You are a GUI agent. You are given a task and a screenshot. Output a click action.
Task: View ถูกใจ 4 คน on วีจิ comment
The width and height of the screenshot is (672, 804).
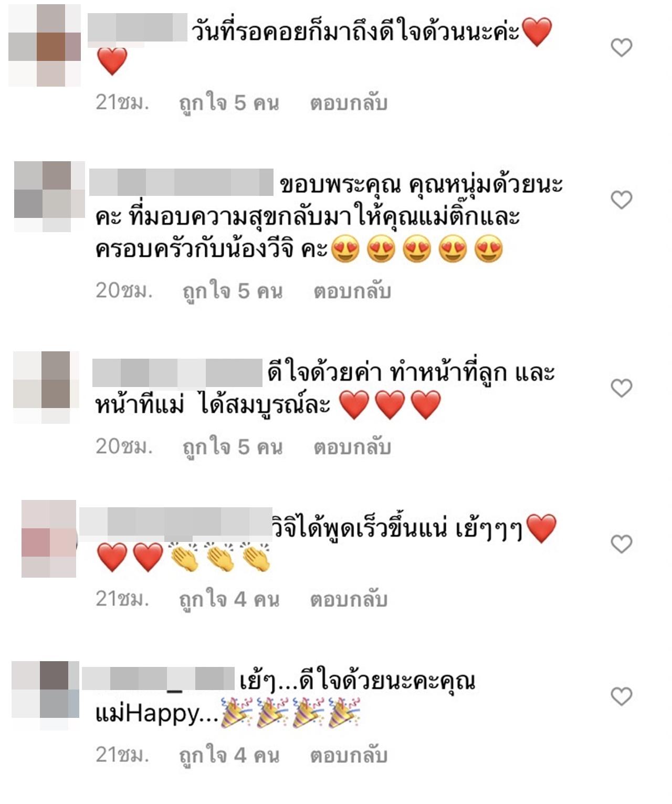click(229, 600)
